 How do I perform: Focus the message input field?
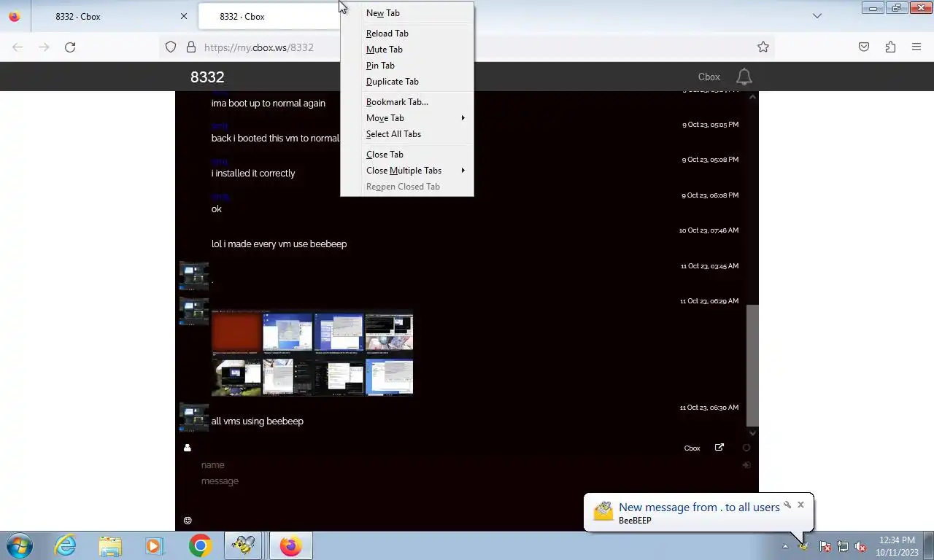[467, 481]
